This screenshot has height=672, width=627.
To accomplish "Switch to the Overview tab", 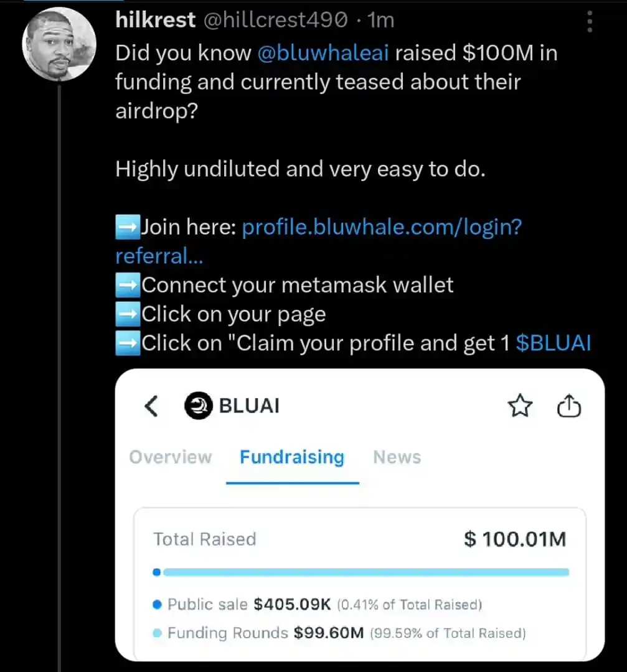I will 171,457.
